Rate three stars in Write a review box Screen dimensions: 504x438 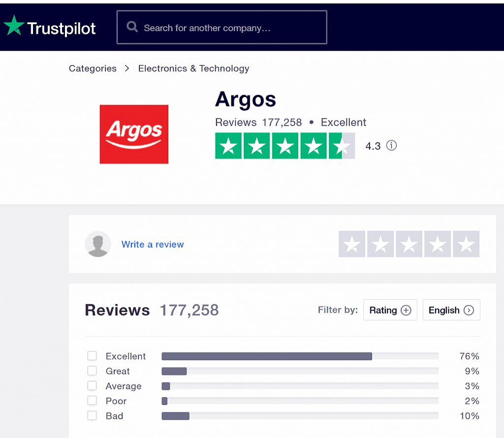409,244
